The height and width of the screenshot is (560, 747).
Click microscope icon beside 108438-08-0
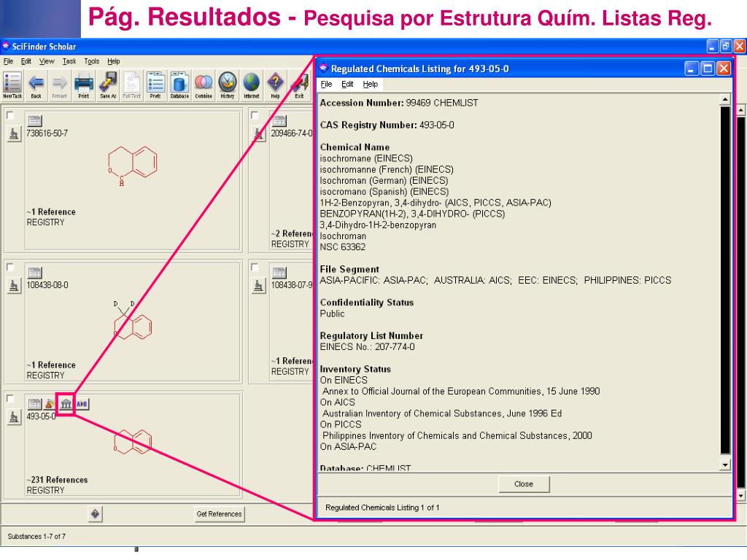tap(14, 286)
